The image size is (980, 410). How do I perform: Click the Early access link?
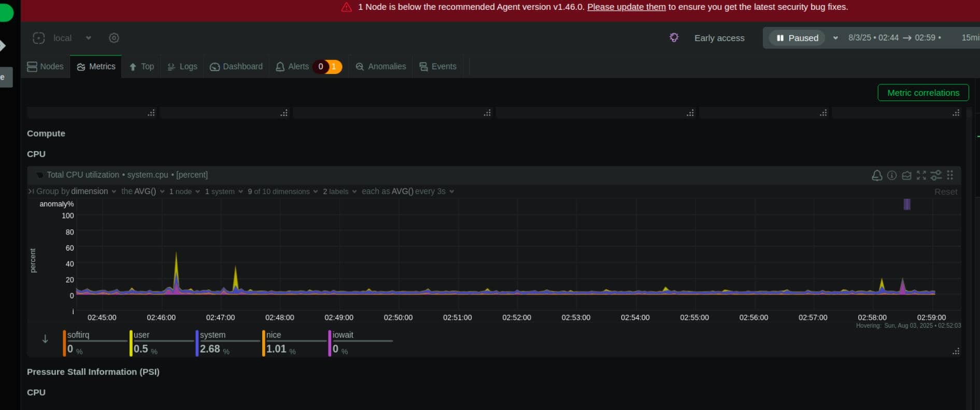coord(719,38)
